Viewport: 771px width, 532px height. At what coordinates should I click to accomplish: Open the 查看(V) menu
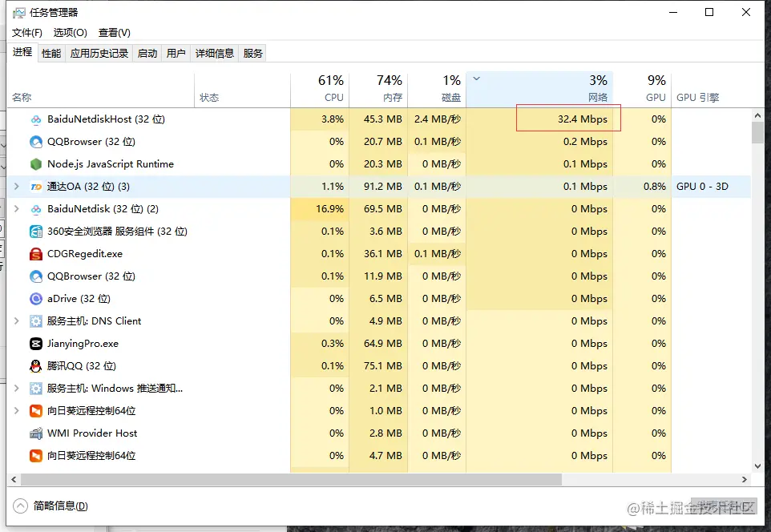point(114,33)
